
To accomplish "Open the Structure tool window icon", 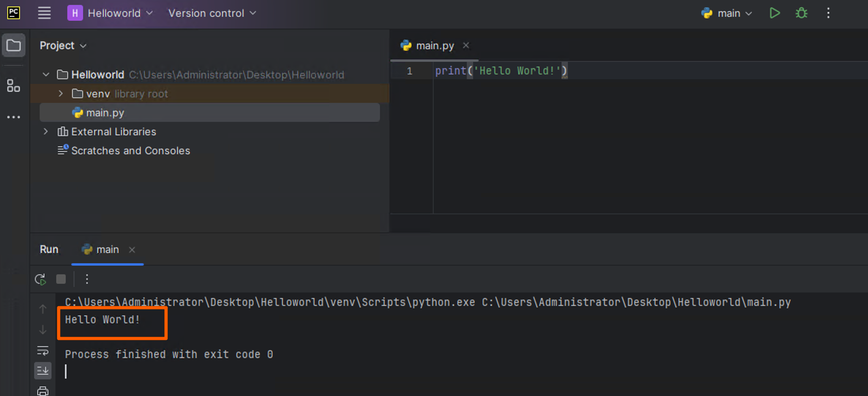I will click(x=13, y=85).
